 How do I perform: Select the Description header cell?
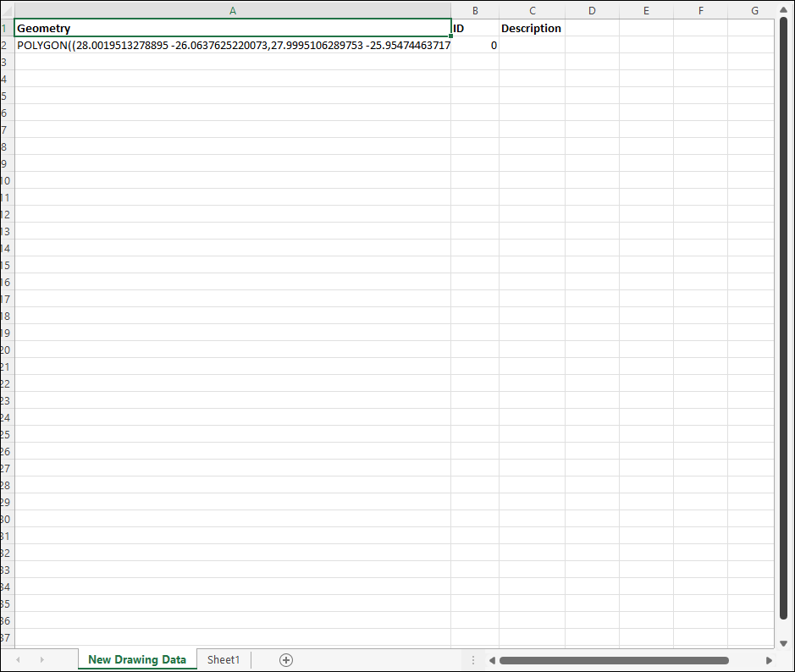click(x=532, y=28)
